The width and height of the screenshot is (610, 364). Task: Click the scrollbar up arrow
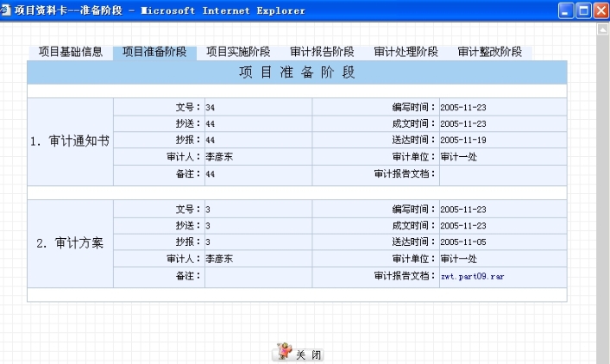click(x=603, y=29)
